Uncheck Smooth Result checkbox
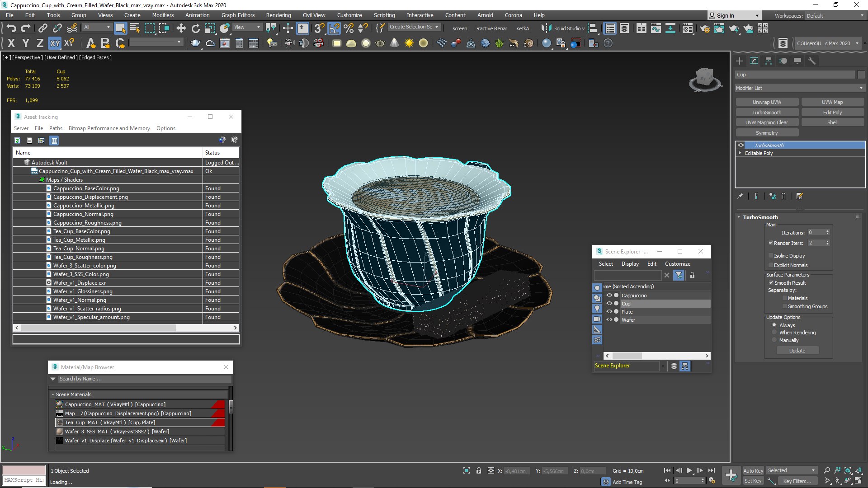 point(771,283)
